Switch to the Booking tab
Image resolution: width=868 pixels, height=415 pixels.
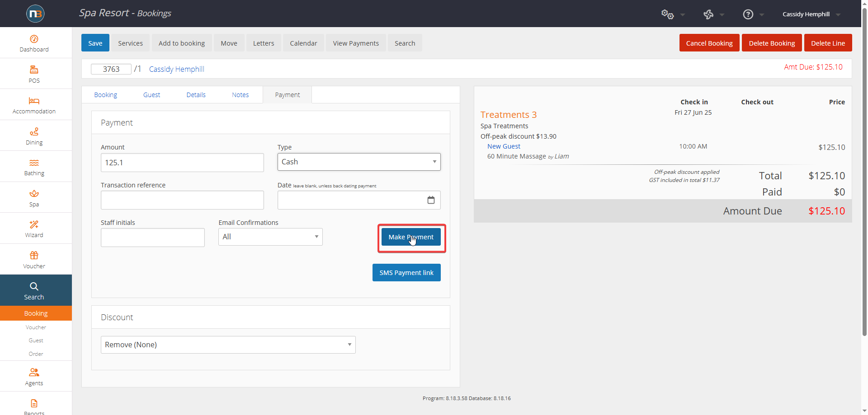[105, 95]
